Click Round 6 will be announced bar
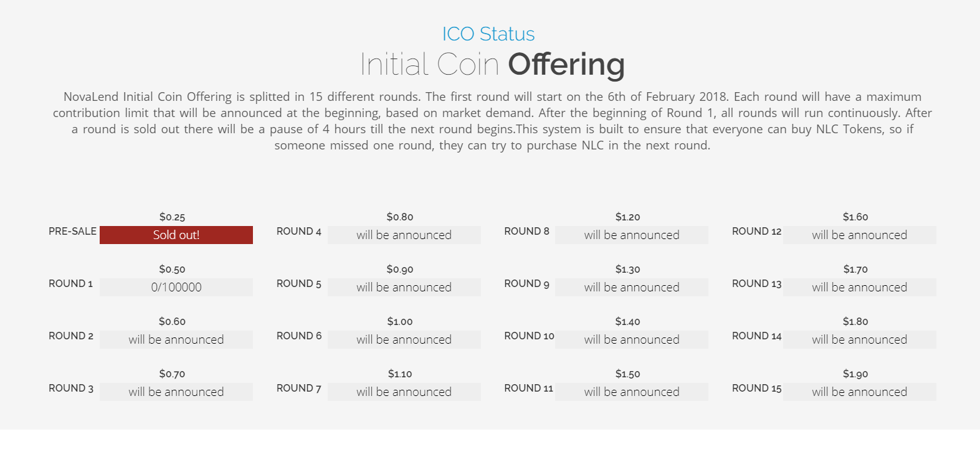 [x=404, y=339]
